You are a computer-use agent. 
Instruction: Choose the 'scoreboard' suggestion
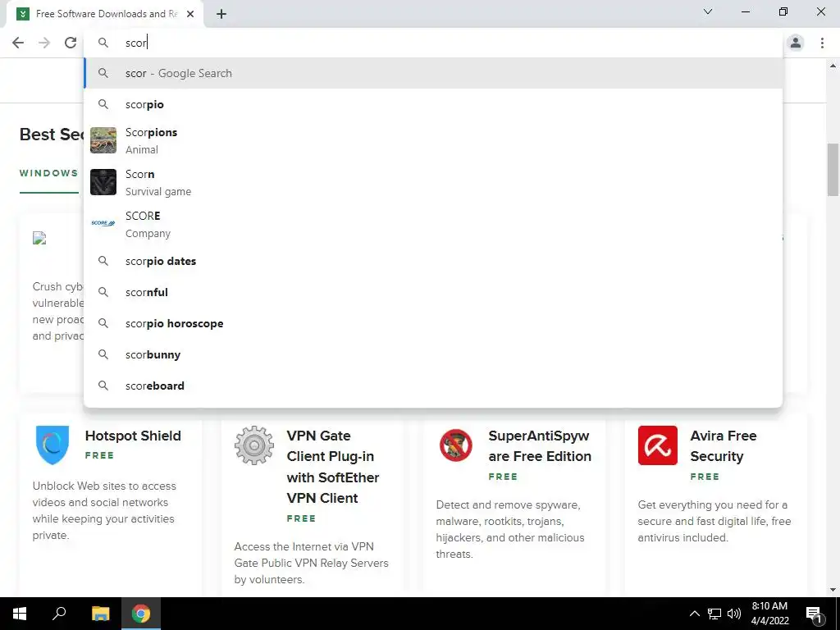pyautogui.click(x=433, y=386)
